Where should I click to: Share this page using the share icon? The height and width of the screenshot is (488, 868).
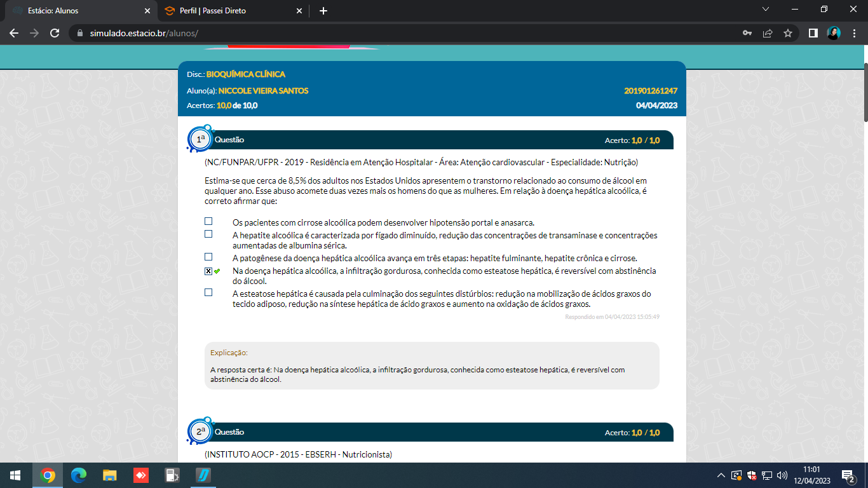click(768, 33)
